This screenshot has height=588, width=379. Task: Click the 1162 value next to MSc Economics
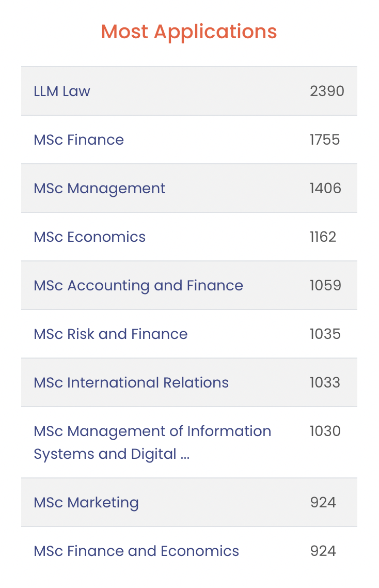click(x=323, y=237)
